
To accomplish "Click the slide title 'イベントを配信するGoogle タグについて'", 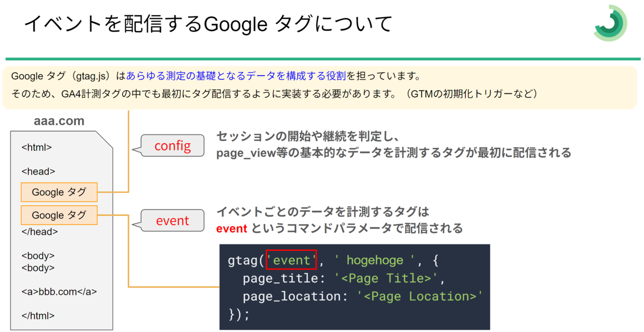I will pos(209,24).
